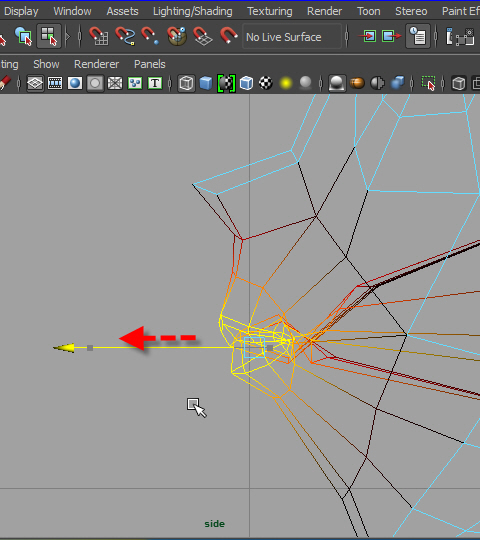Toggle the Film gate icon

pyautogui.click(x=55, y=83)
